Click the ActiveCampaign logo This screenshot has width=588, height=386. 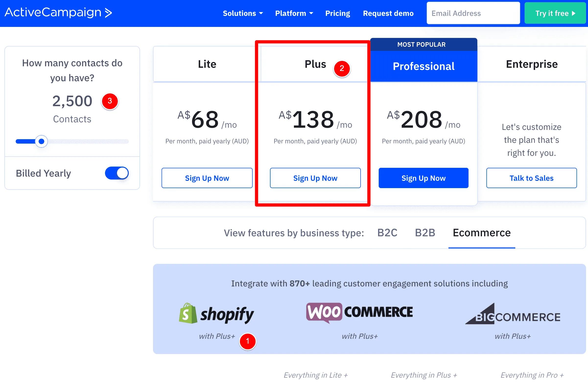tap(58, 12)
